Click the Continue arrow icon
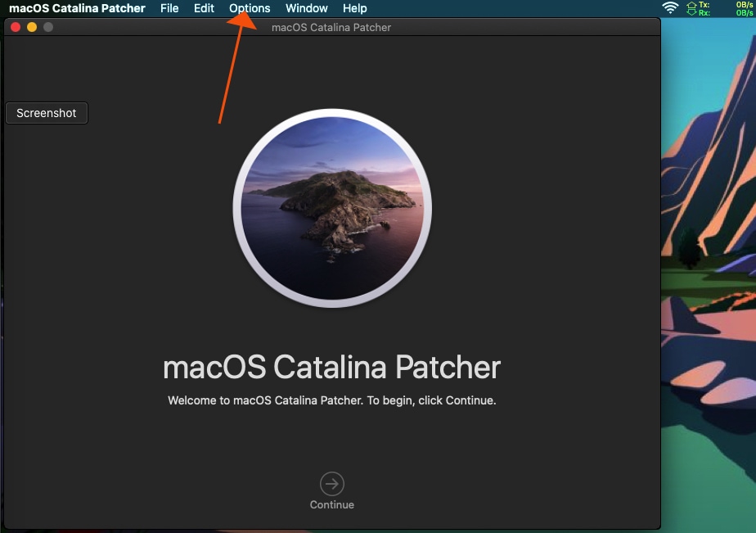Image resolution: width=756 pixels, height=533 pixels. point(331,483)
